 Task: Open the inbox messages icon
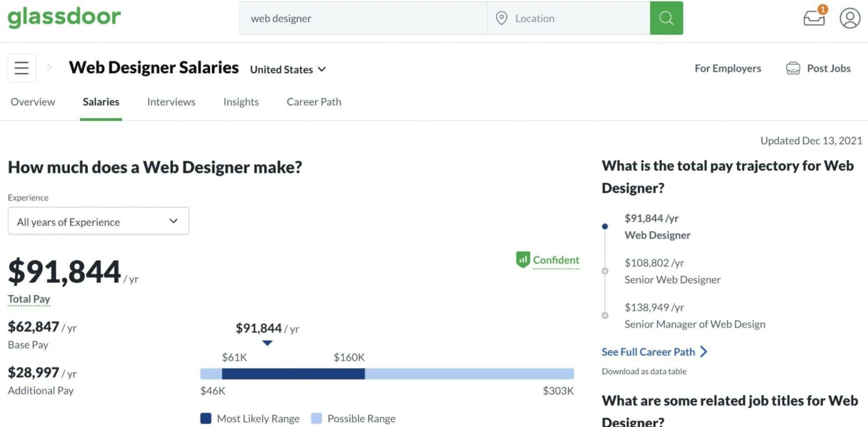tap(813, 18)
